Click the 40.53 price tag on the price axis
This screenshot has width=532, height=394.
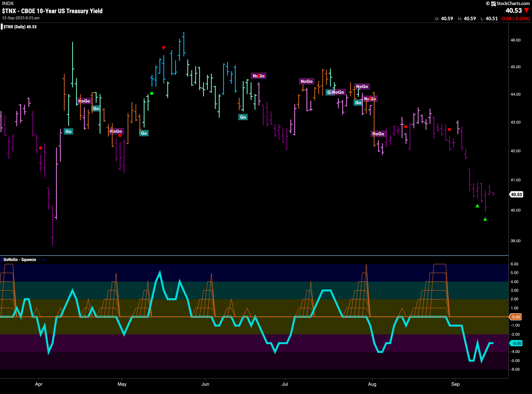[516, 194]
